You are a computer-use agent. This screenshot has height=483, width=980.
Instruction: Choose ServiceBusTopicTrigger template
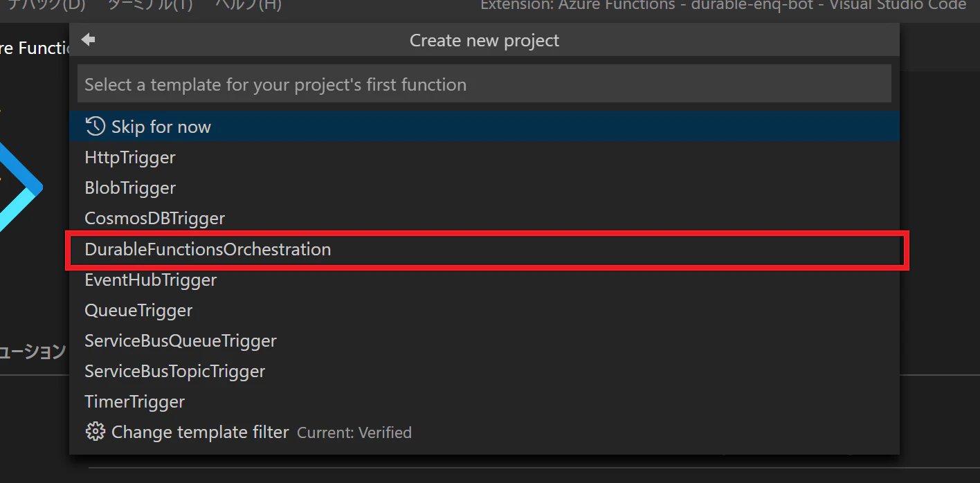[x=484, y=371]
